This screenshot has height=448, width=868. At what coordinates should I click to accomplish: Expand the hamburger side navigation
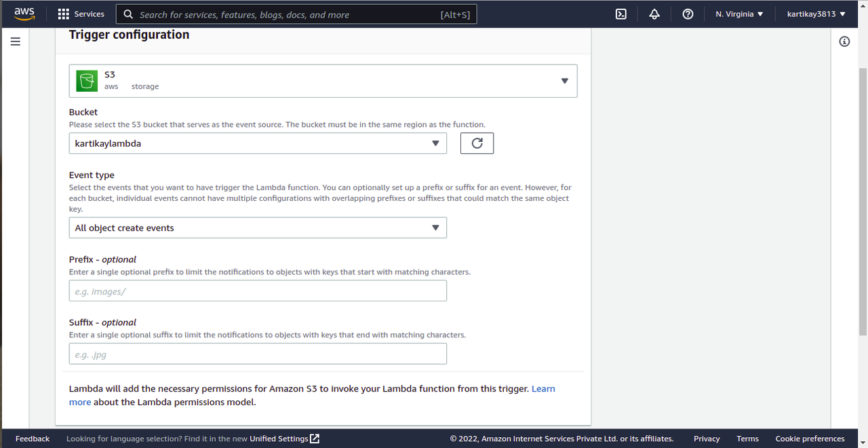pos(16,41)
